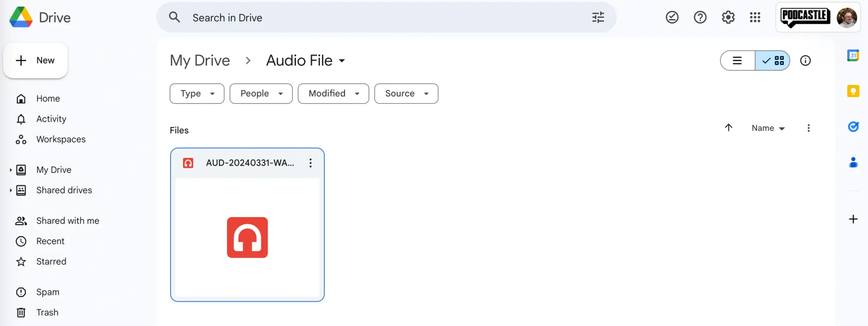Navigate to My Drive breadcrumb

pyautogui.click(x=200, y=61)
